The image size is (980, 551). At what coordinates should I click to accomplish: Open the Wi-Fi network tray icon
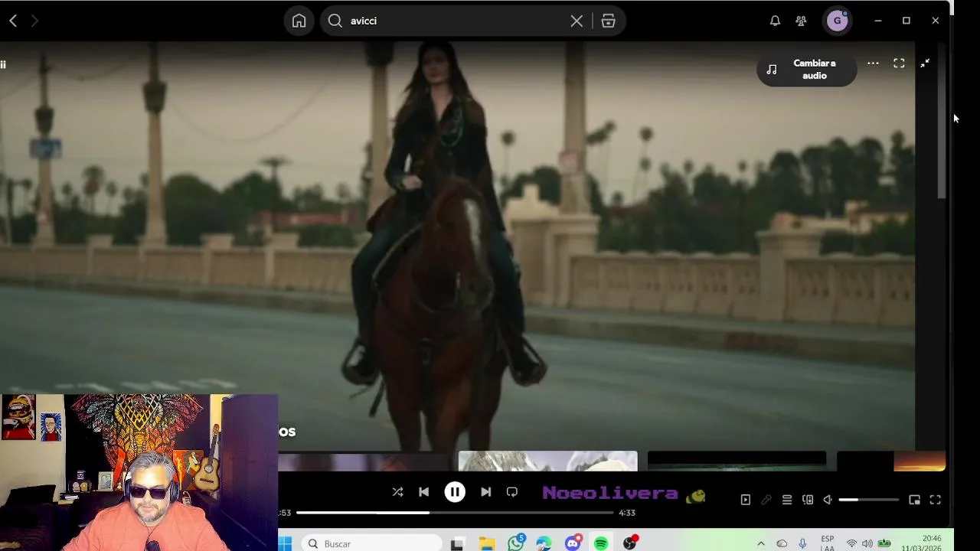851,544
